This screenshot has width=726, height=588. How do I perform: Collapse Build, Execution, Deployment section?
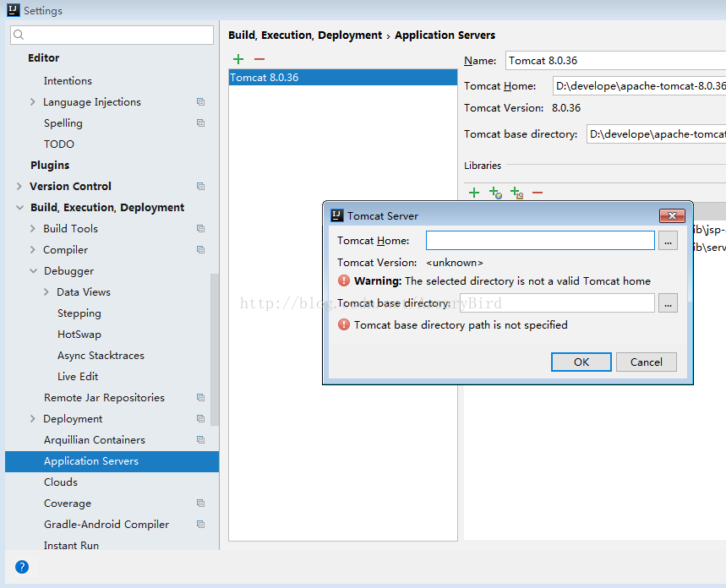(19, 208)
